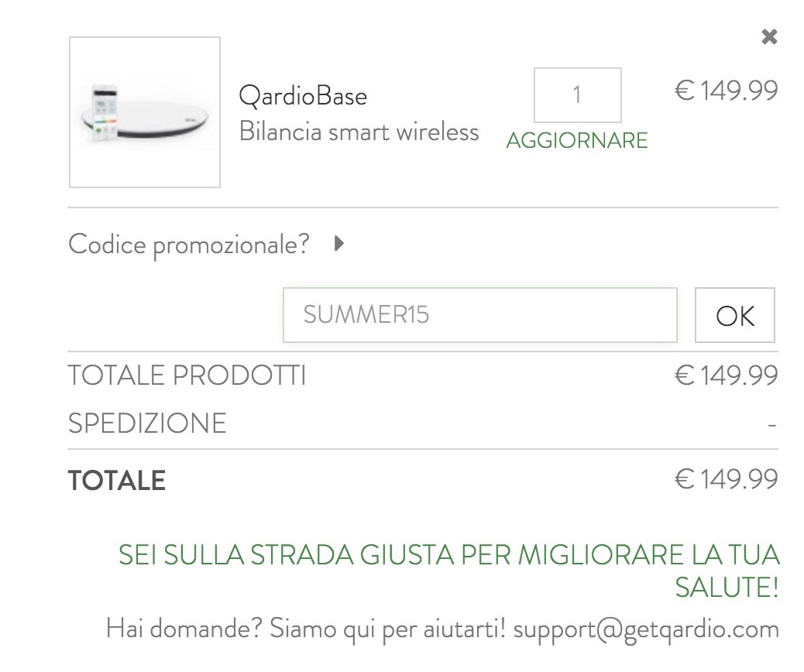Screen dimensions: 804x672
Task: Remove QardioBase item with the X icon
Action: 768,36
